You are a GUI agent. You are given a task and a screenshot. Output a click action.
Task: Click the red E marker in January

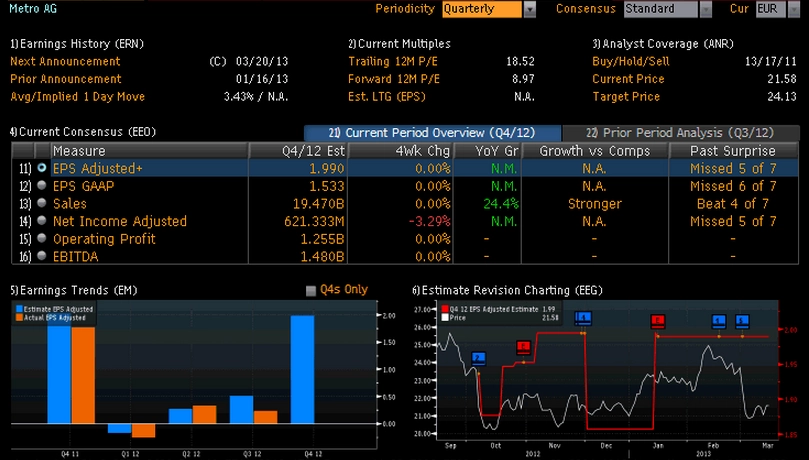pyautogui.click(x=657, y=321)
